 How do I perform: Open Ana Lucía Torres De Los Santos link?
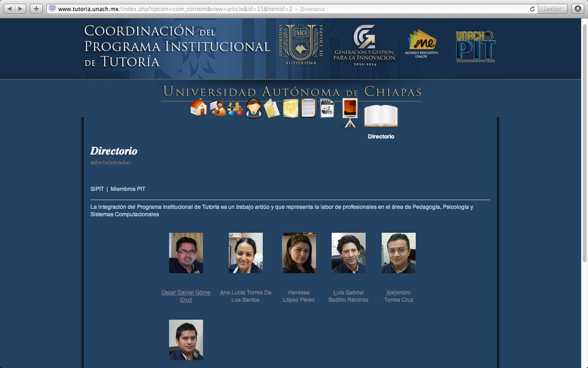pyautogui.click(x=246, y=296)
